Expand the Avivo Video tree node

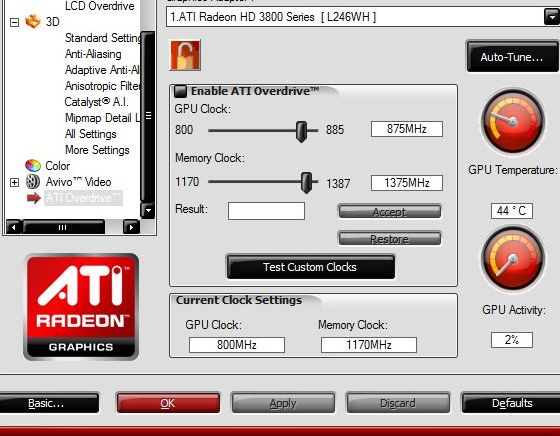(x=14, y=182)
